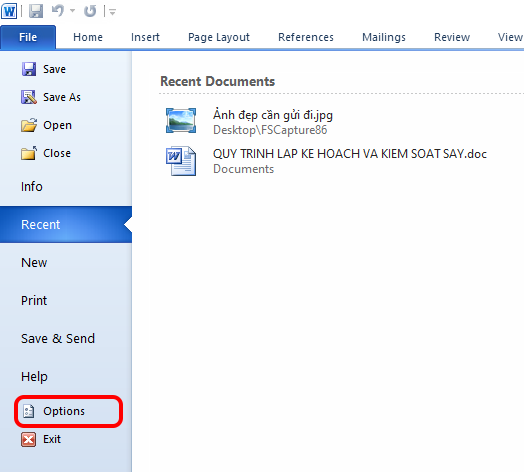Open the References tab
This screenshot has width=524, height=472.
tap(306, 37)
